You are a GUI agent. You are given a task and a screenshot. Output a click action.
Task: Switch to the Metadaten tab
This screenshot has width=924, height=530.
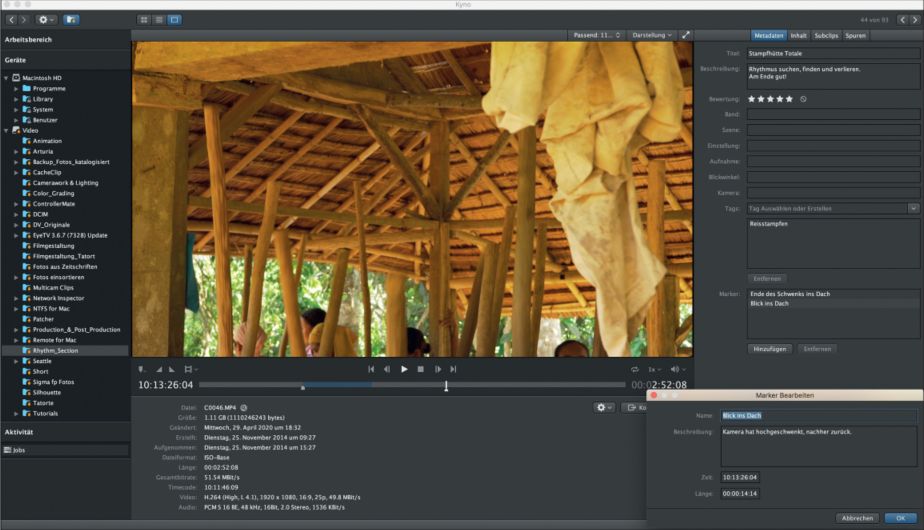point(768,36)
